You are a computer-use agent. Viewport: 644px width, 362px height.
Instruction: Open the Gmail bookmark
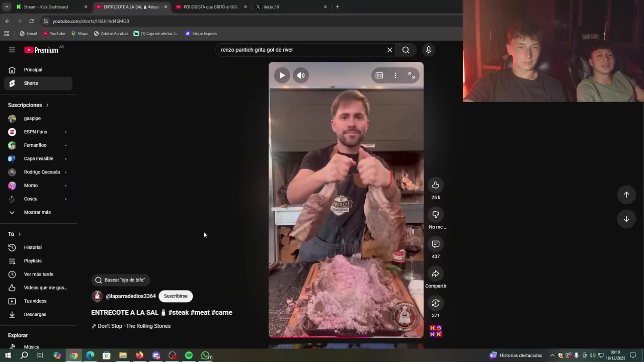(x=28, y=34)
